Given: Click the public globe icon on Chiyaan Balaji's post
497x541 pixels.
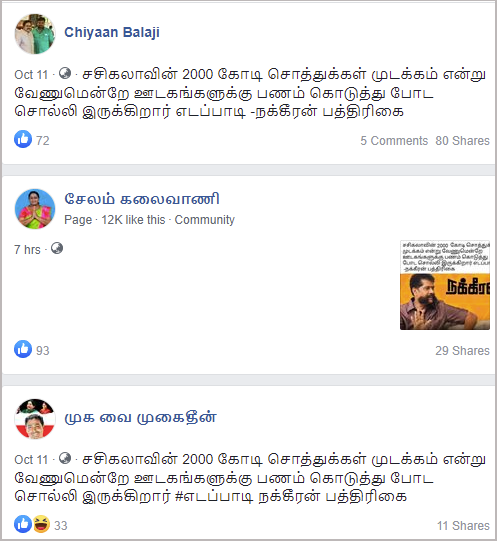Looking at the screenshot, I should [65, 73].
